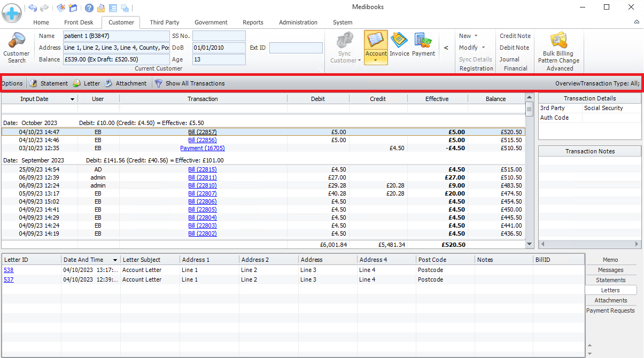644x358 pixels.
Task: Click the Attachment toolbar button
Action: tap(126, 83)
